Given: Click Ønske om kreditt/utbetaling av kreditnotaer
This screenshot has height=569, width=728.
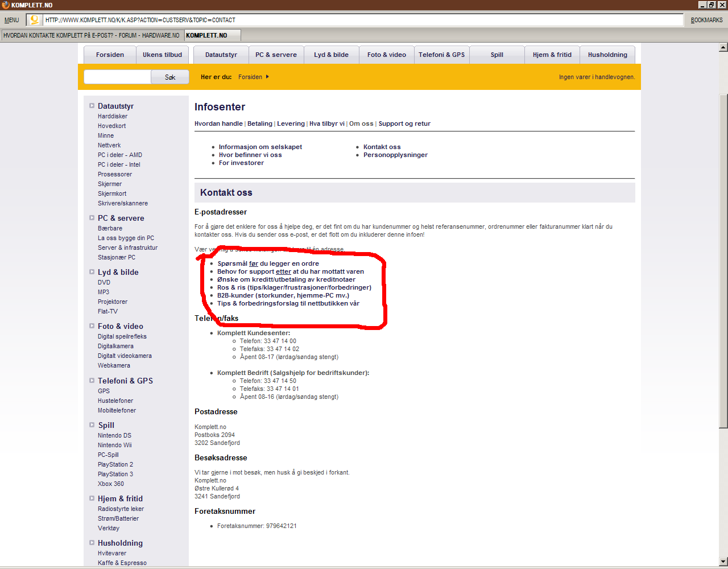Looking at the screenshot, I should [x=286, y=279].
